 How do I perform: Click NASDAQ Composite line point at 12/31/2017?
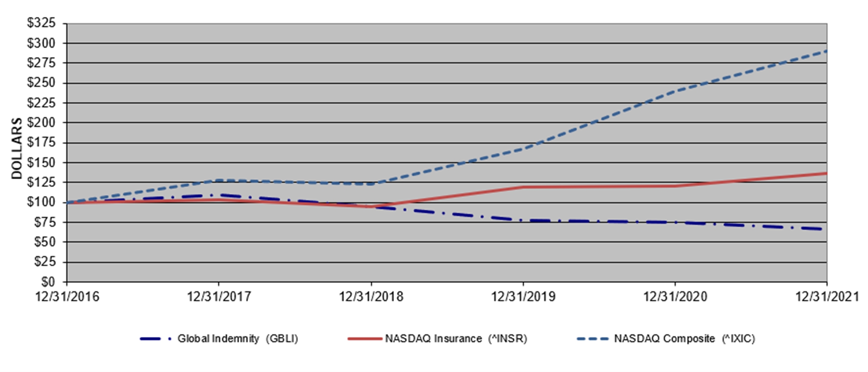219,180
